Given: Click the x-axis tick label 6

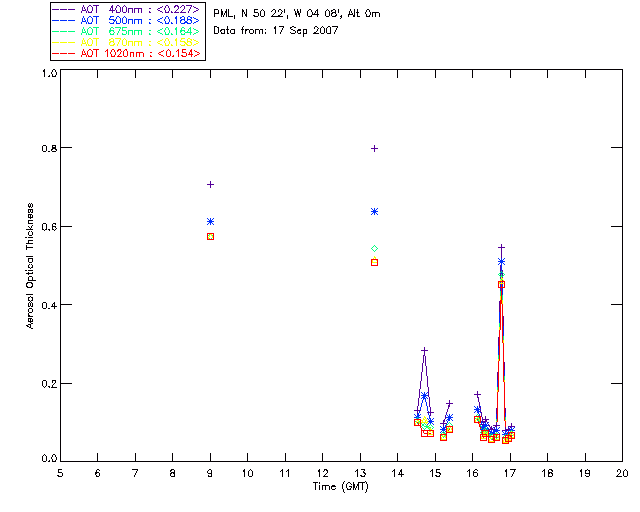Looking at the screenshot, I should coord(98,473).
